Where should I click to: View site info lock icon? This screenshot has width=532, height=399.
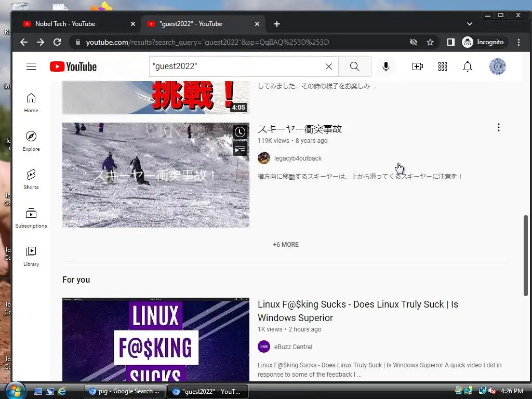pos(78,42)
